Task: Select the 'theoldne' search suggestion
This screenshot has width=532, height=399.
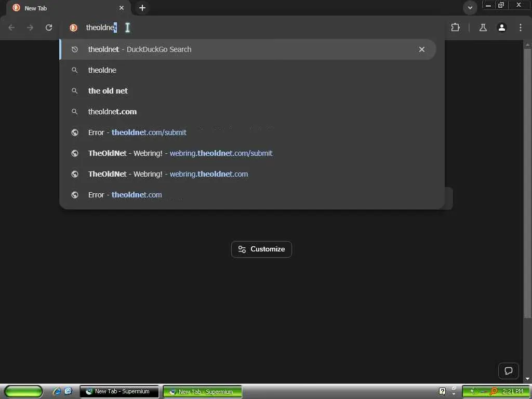Action: point(248,70)
